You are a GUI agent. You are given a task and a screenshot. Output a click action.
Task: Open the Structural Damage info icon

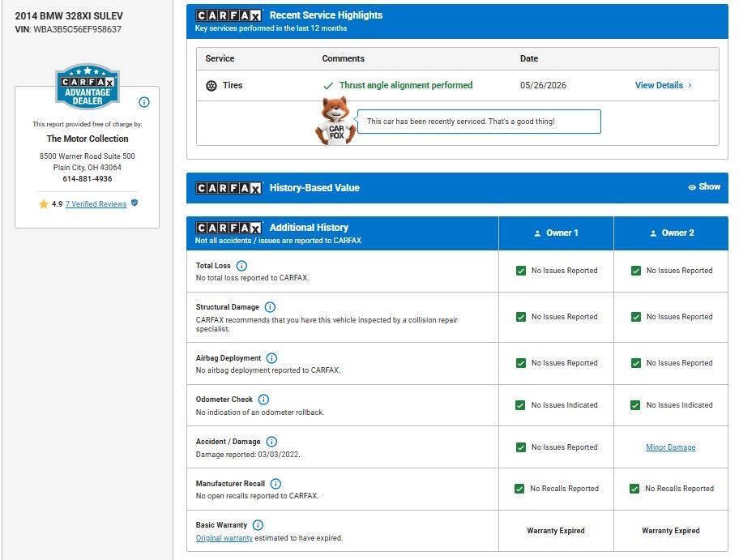coord(270,307)
